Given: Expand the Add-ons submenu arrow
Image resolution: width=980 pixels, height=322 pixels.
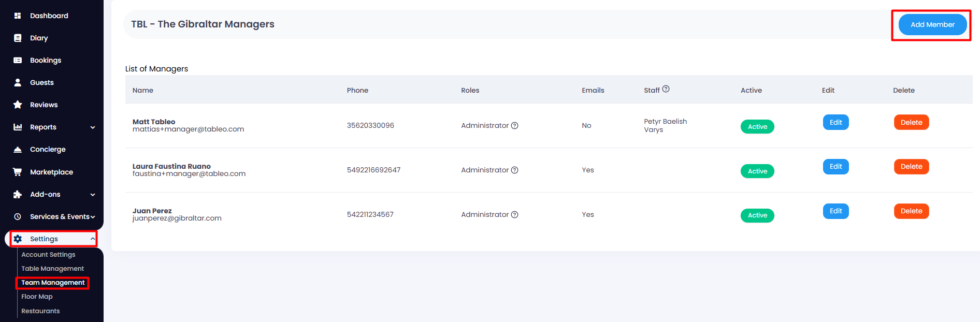Looking at the screenshot, I should coord(93,195).
